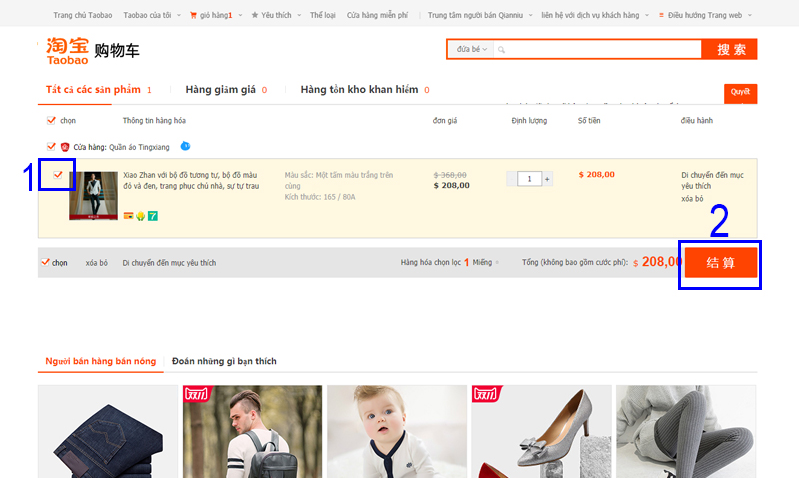Click the unit price '$ 208,00' under đơn giá
The image size is (799, 478).
[x=451, y=185]
